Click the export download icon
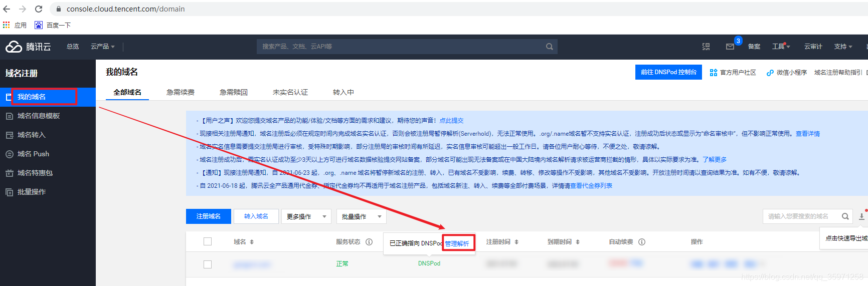Viewport: 868px width, 286px height. coord(861,216)
